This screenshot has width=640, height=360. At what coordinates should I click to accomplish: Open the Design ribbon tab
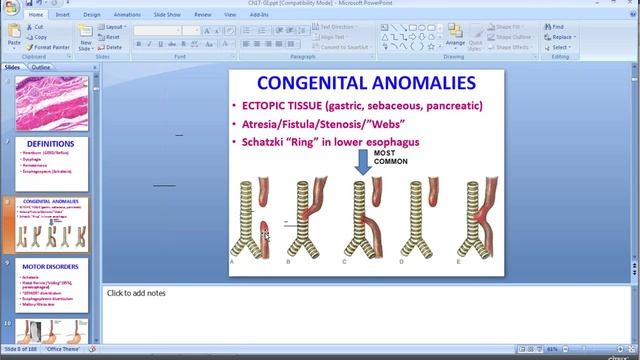pyautogui.click(x=92, y=15)
